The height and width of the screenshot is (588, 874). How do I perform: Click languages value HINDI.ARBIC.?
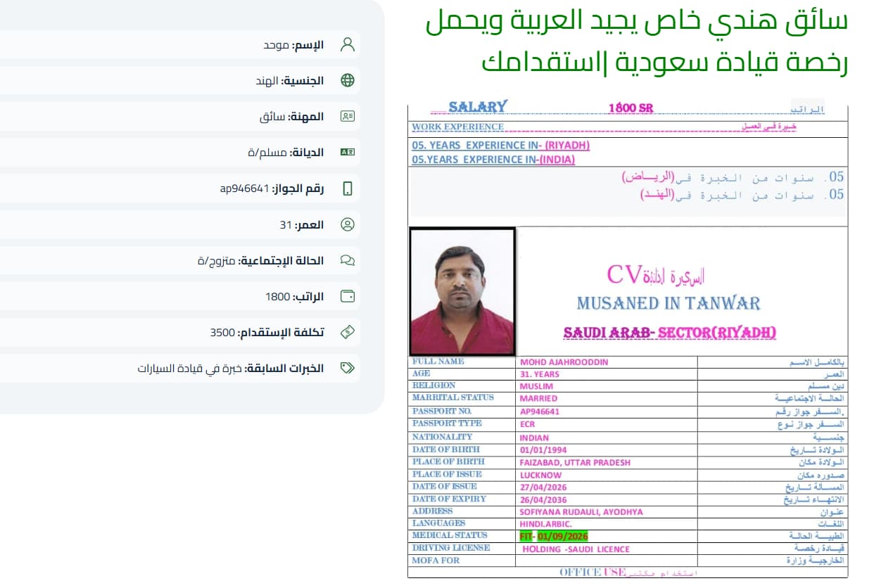point(546,525)
